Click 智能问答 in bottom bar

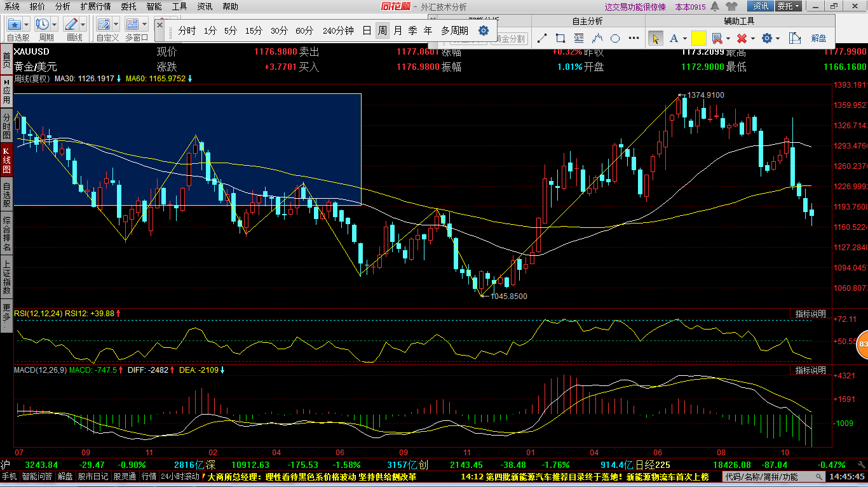pyautogui.click(x=38, y=476)
